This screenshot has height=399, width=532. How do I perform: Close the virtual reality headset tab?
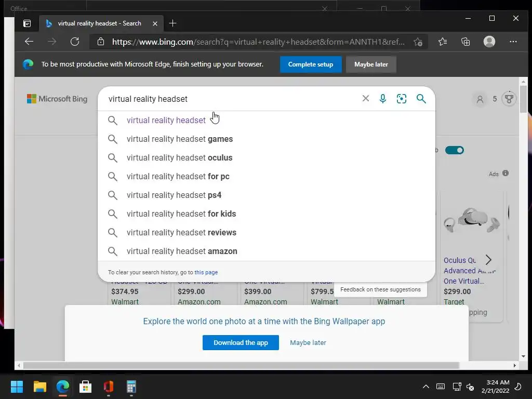155,23
